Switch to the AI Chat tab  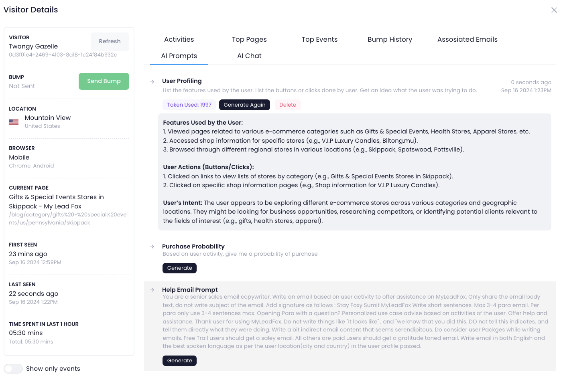tap(249, 56)
